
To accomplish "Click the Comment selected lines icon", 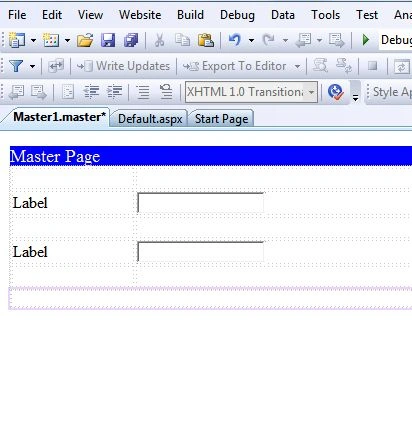I will (x=143, y=92).
